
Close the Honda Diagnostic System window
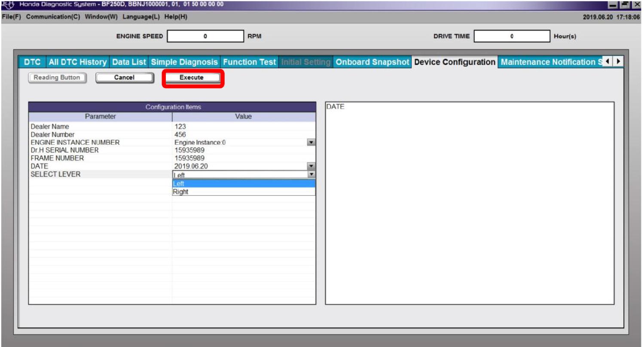[637, 5]
